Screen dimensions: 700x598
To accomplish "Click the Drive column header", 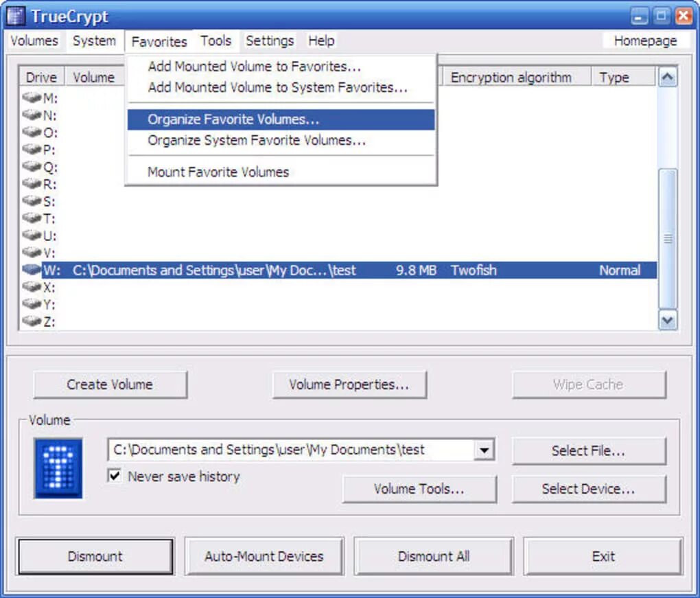I will point(42,78).
